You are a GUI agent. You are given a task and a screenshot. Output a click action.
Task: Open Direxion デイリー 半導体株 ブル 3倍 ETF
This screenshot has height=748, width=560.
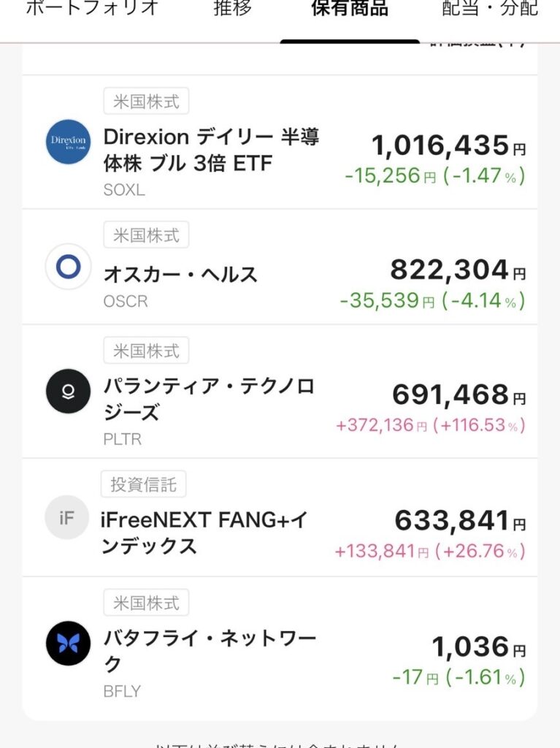click(212, 150)
